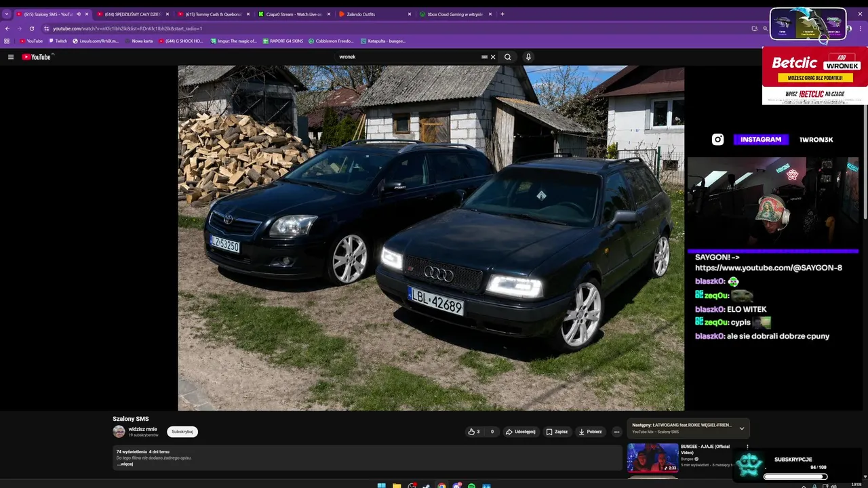Switch to the Xbox Cloud Gaming tab
Screen dimensions: 868x488
click(455, 14)
